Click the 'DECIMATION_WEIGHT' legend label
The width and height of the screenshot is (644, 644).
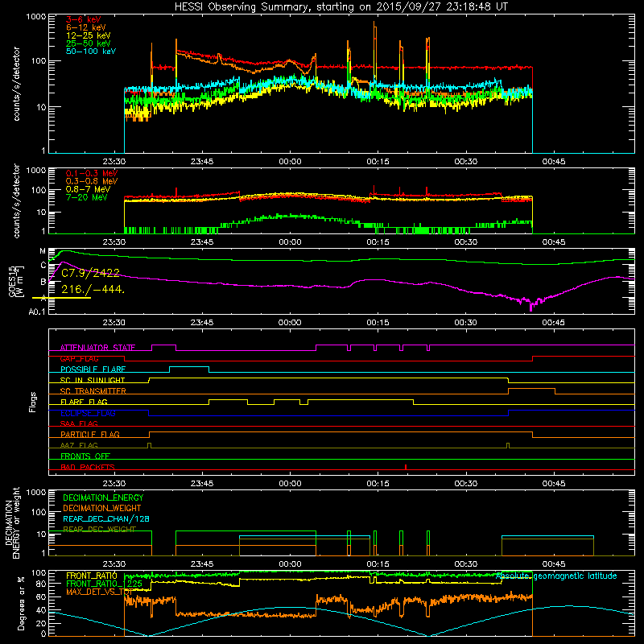point(102,508)
